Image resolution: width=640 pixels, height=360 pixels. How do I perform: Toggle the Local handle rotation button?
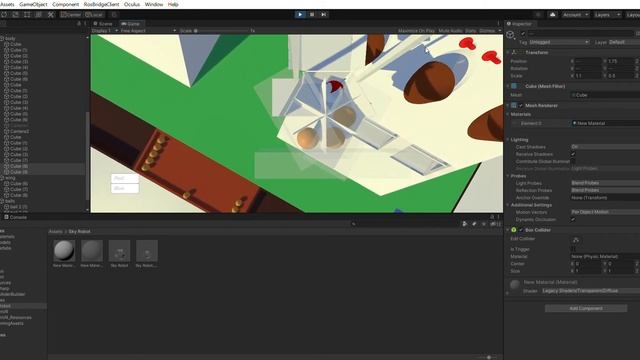coord(94,15)
